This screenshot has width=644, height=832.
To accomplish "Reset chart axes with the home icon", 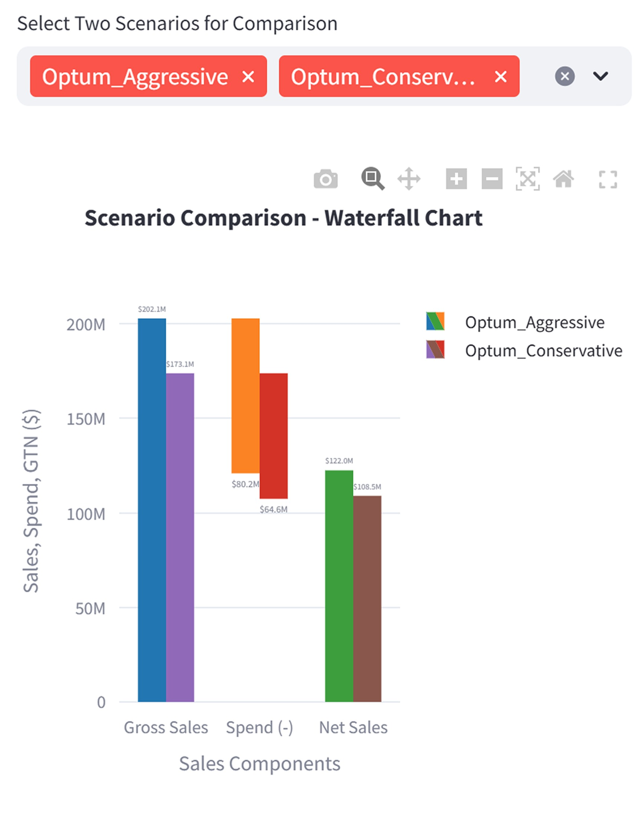I will pos(564,179).
